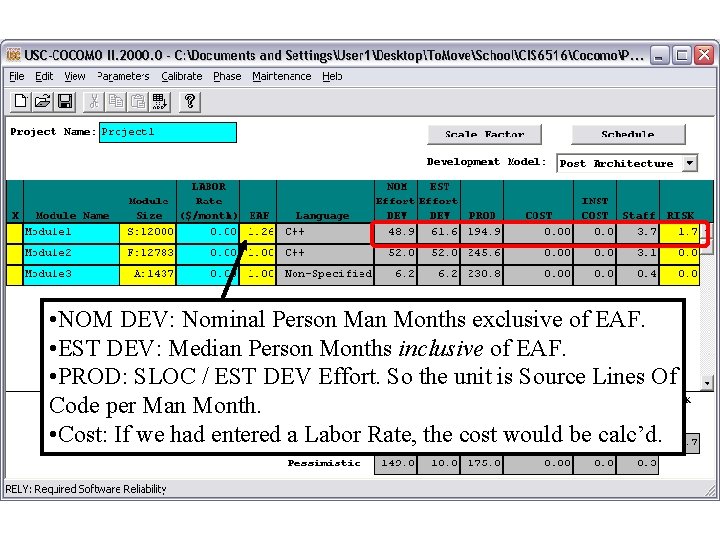This screenshot has width=720, height=540.
Task: Click Pessimistic effort value 149.0
Action: coord(396,464)
